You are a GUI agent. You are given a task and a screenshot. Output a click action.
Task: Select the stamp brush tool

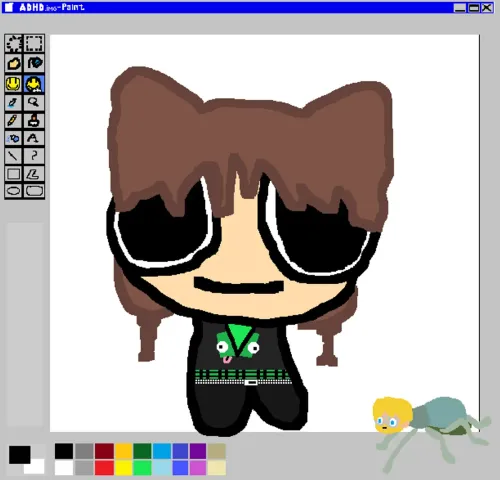click(x=34, y=120)
